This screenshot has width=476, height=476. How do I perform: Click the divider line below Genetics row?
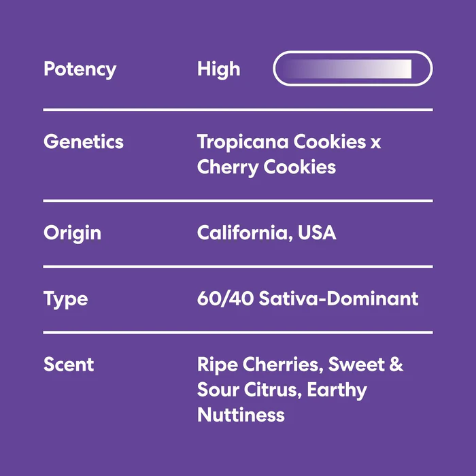(x=238, y=201)
